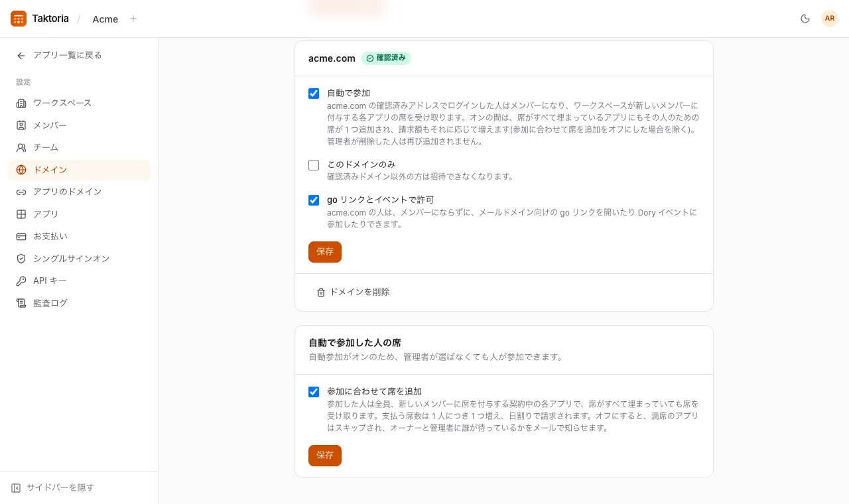Save the acme.com domain settings

point(325,252)
